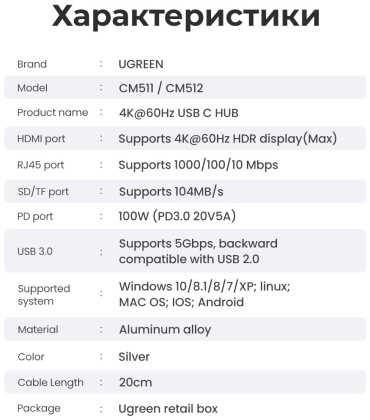This screenshot has width=370, height=420.
Task: Click the Product name label
Action: click(53, 113)
